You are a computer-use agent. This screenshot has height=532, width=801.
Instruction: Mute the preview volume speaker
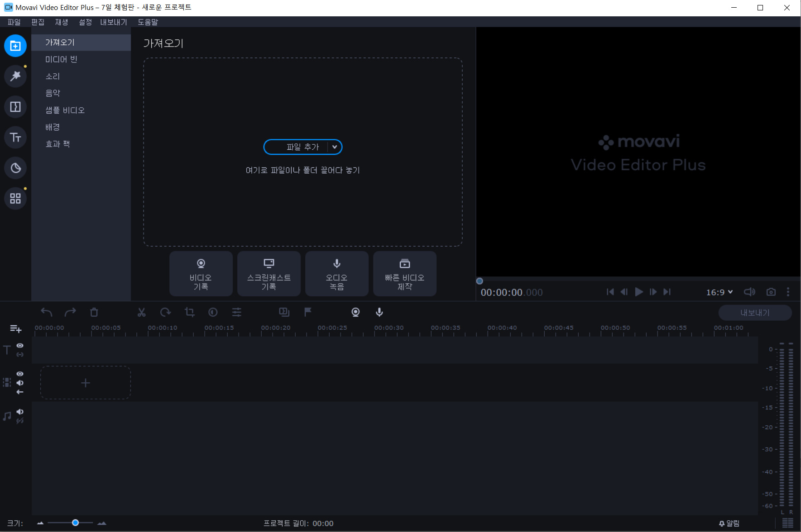point(749,292)
